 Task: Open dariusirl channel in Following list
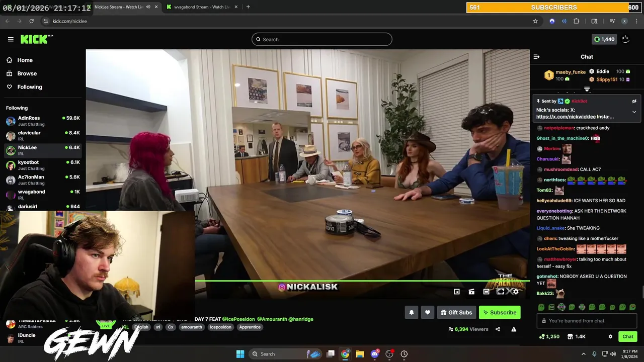pyautogui.click(x=43, y=207)
